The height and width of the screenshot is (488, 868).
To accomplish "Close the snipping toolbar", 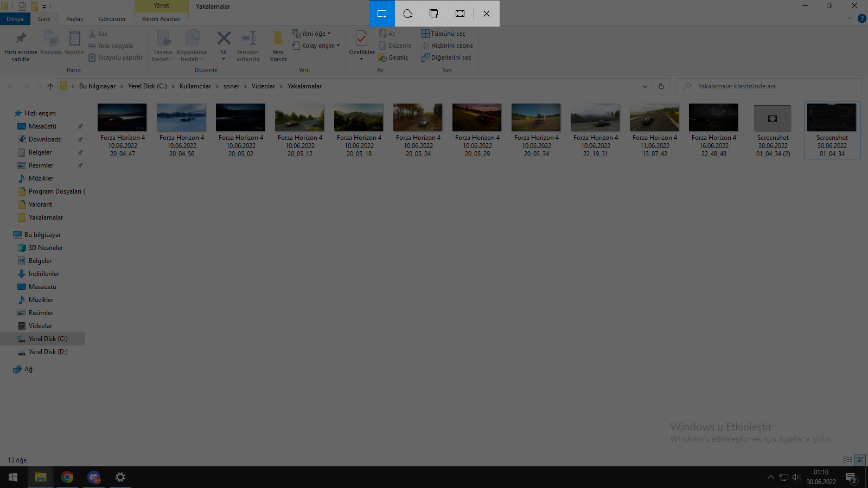I will (487, 14).
